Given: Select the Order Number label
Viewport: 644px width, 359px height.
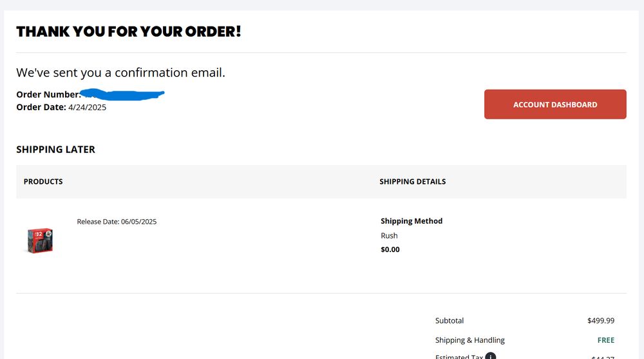Looking at the screenshot, I should click(x=48, y=95).
